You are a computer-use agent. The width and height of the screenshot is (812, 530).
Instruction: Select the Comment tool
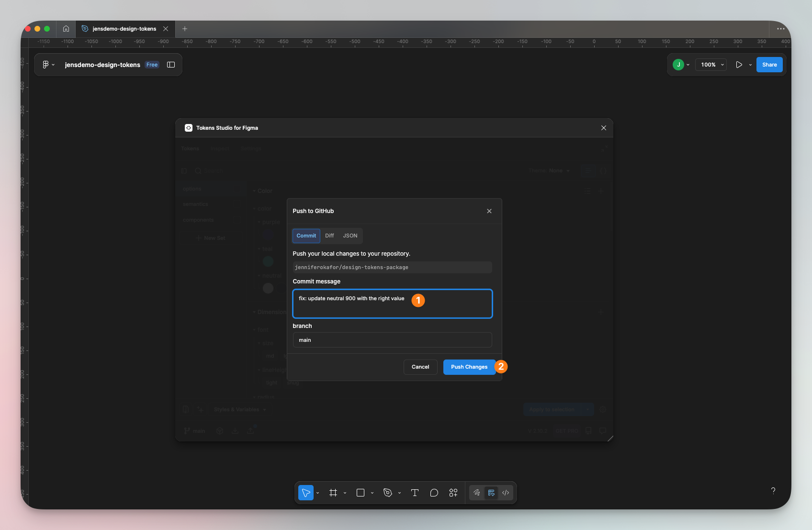click(x=434, y=493)
